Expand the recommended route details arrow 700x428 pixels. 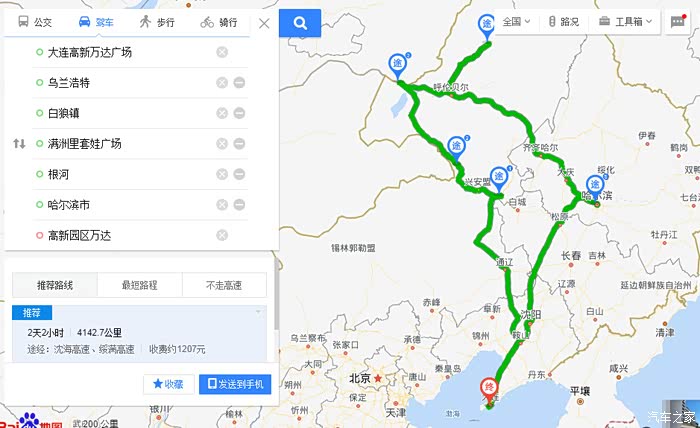click(258, 312)
